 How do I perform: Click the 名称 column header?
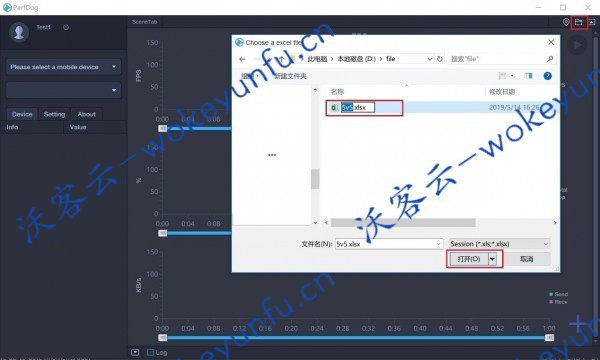pos(337,91)
